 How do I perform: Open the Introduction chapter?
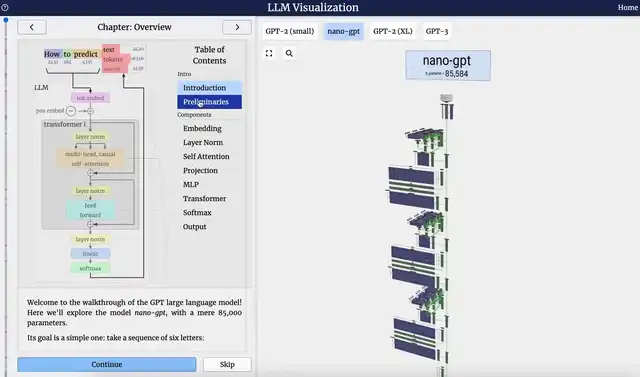pos(209,88)
